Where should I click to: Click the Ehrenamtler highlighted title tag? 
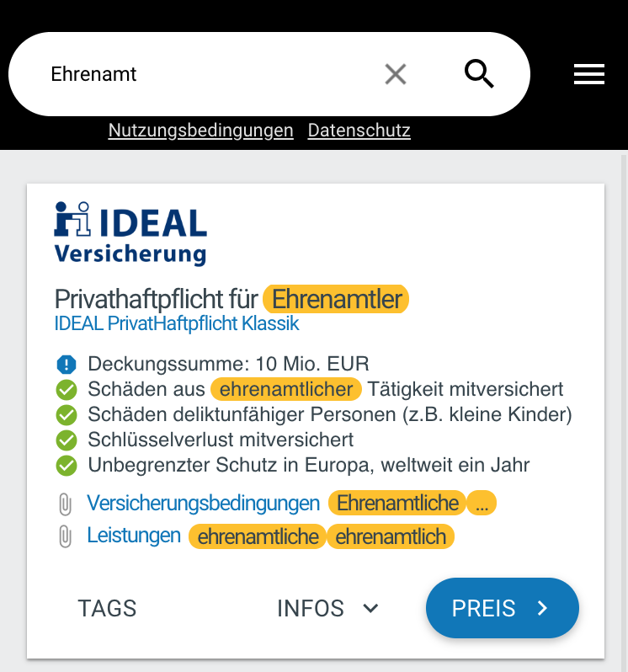336,299
